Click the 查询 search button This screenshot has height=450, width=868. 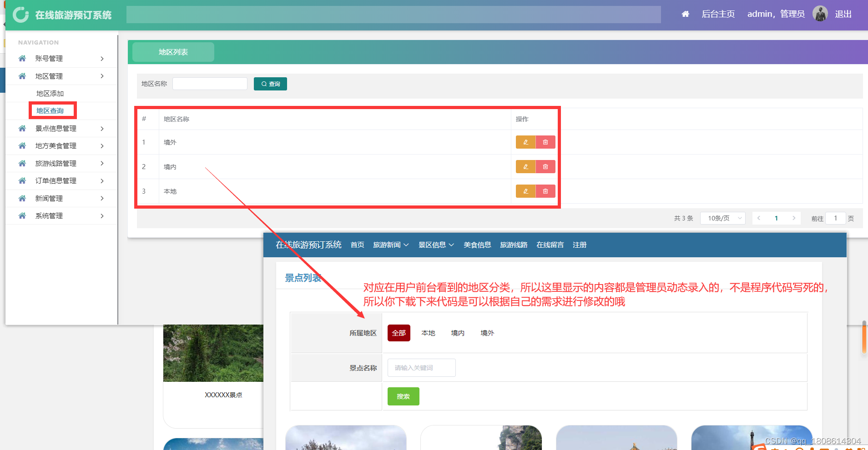(x=270, y=84)
